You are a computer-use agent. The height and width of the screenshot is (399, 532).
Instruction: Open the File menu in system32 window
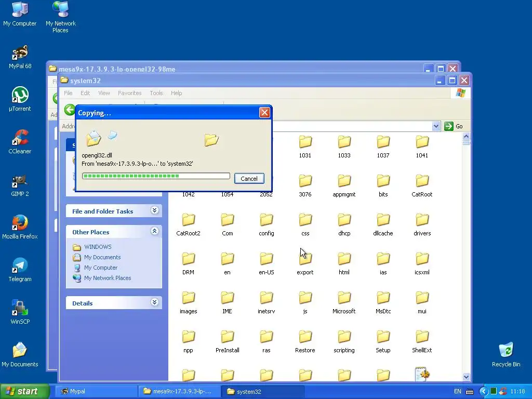click(68, 93)
